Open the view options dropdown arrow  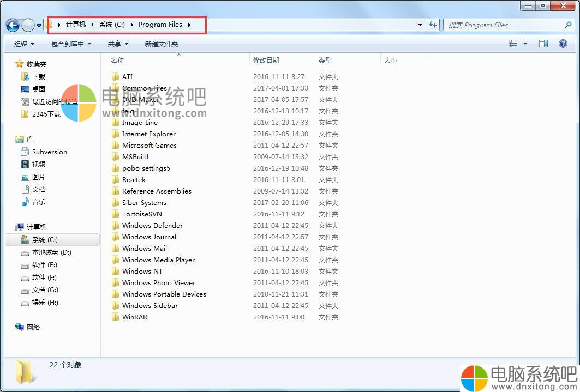tap(525, 44)
